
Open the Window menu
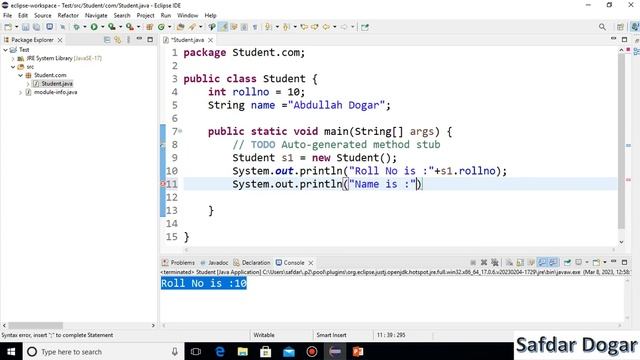point(187,16)
